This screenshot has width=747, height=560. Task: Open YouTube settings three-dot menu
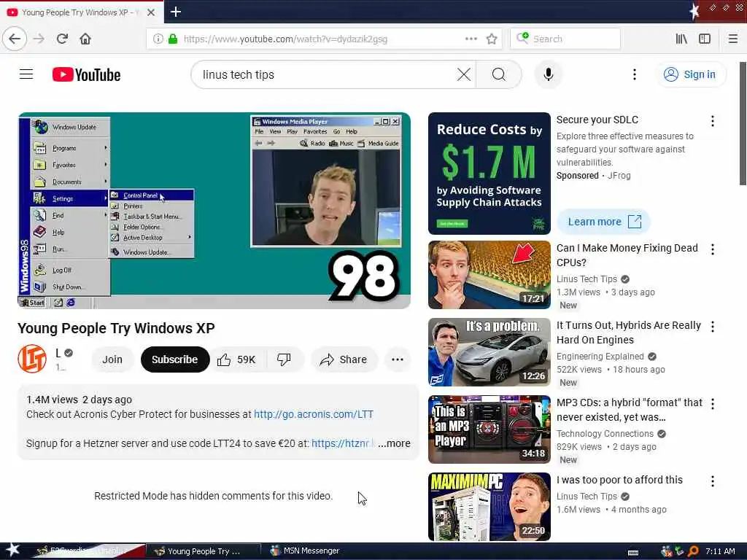[634, 74]
